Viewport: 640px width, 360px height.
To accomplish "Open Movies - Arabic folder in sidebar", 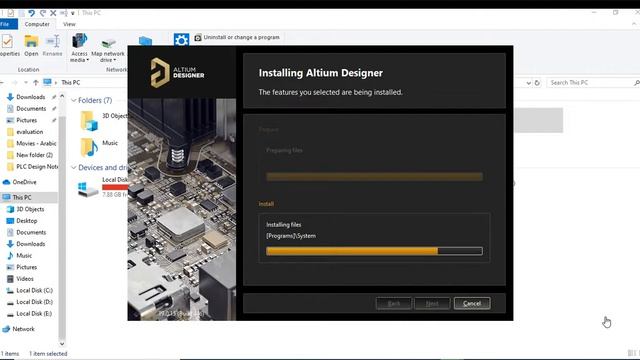I will pyautogui.click(x=36, y=143).
